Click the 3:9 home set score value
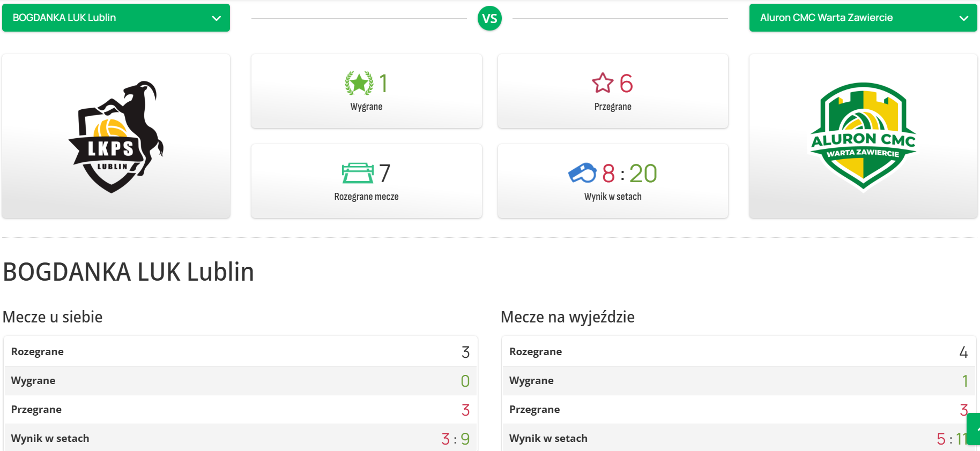 pyautogui.click(x=455, y=439)
